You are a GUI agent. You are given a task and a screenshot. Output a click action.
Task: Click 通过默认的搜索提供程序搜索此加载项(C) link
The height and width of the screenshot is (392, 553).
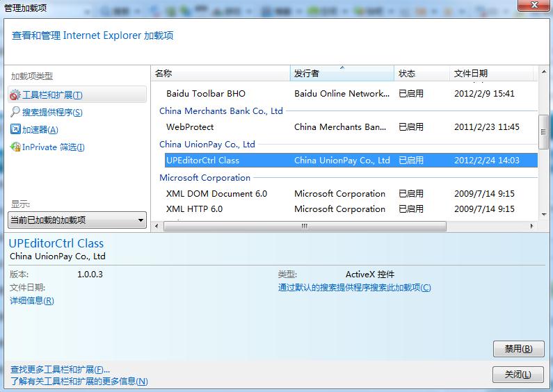[355, 288]
